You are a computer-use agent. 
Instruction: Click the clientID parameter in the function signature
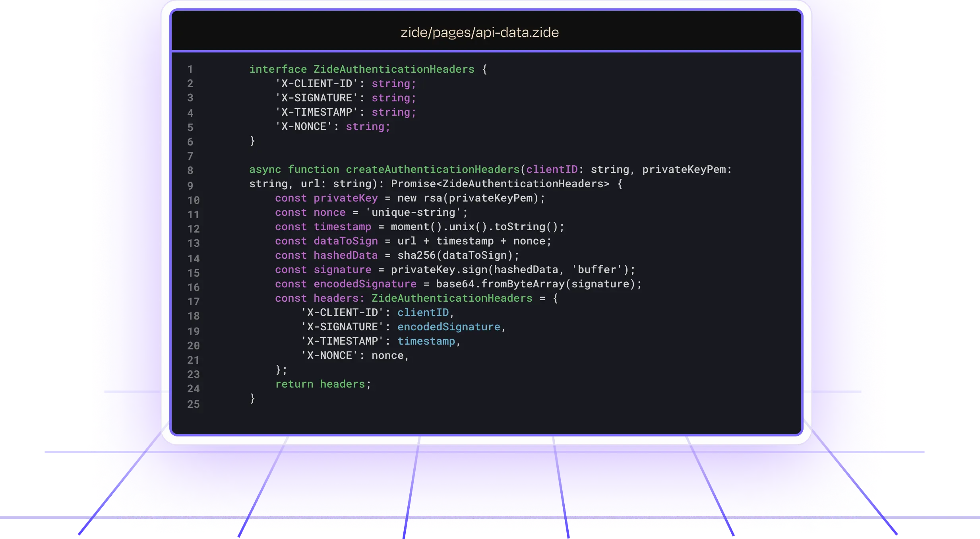click(x=552, y=169)
